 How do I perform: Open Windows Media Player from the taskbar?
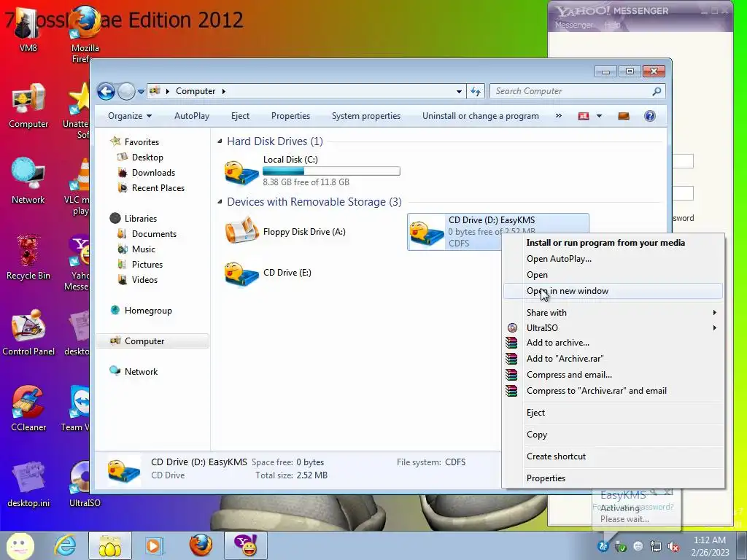pos(154,545)
